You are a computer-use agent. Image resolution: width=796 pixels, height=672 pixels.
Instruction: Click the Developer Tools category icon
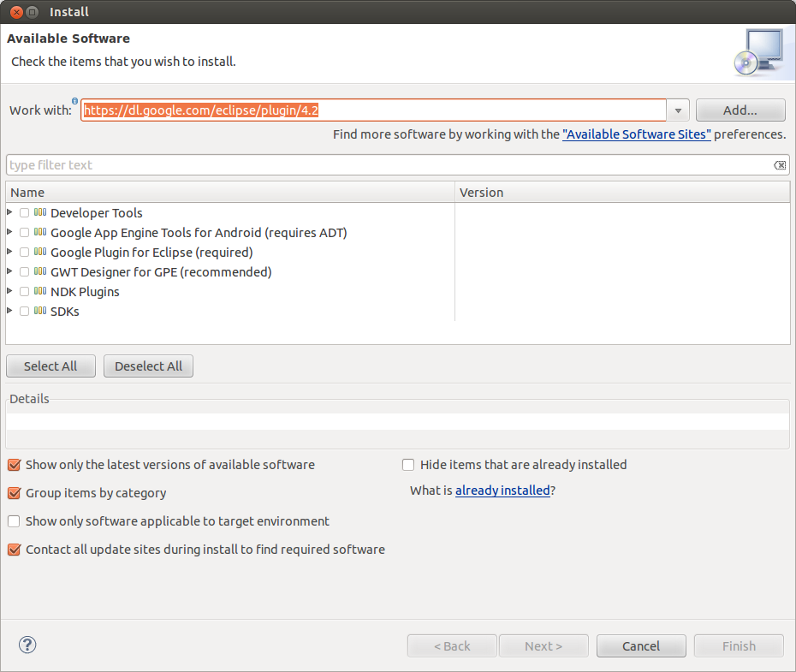40,212
